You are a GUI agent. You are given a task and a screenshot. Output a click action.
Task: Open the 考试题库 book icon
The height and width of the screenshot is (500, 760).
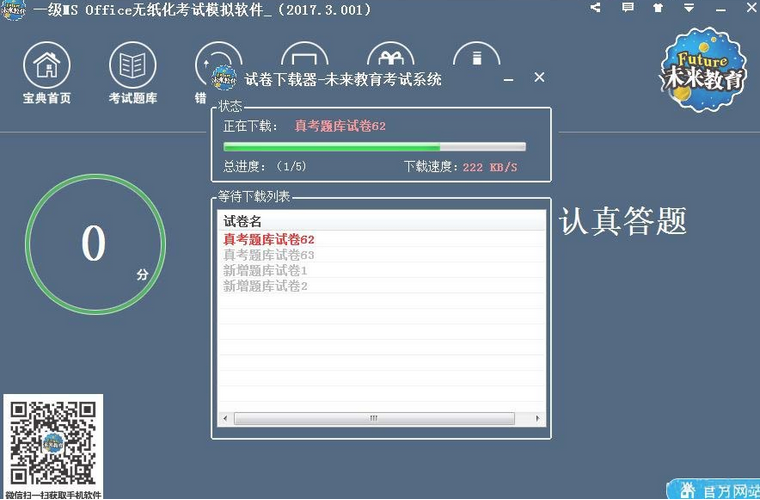click(133, 65)
